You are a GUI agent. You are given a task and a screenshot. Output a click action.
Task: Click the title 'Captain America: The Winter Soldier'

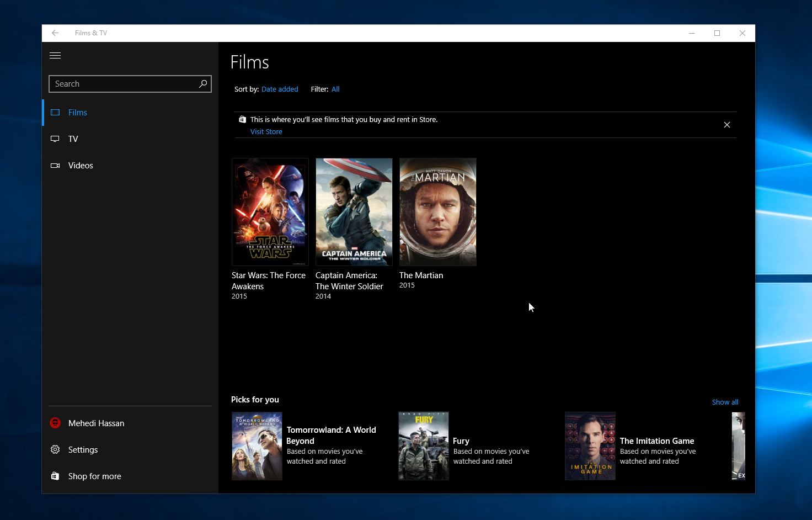coord(349,280)
